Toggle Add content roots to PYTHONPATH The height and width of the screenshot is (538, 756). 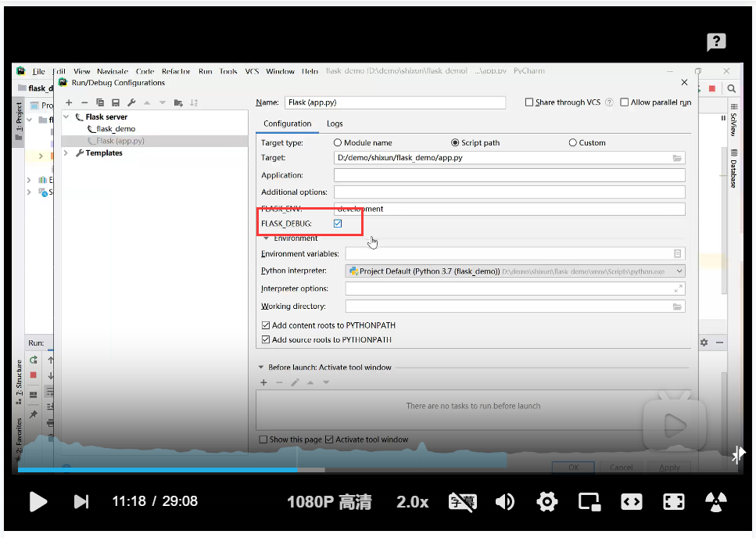tap(266, 325)
